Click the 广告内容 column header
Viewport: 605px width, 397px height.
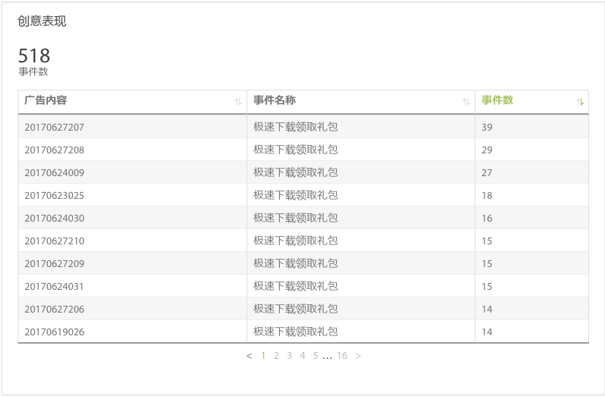46,100
